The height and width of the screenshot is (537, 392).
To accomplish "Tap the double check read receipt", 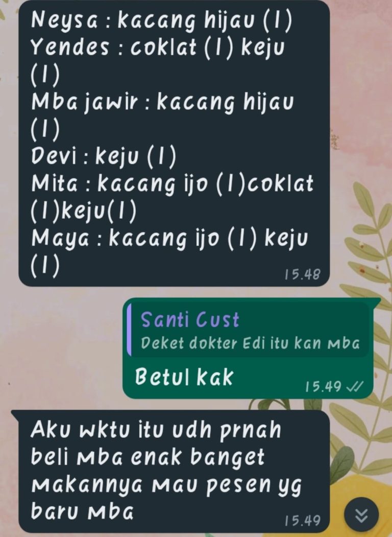I will pos(355,387).
